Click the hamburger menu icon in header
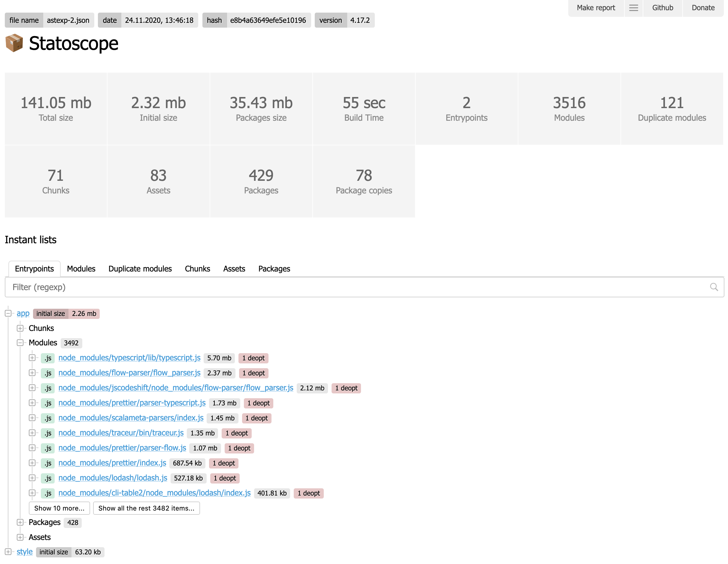Image resolution: width=728 pixels, height=564 pixels. (633, 8)
